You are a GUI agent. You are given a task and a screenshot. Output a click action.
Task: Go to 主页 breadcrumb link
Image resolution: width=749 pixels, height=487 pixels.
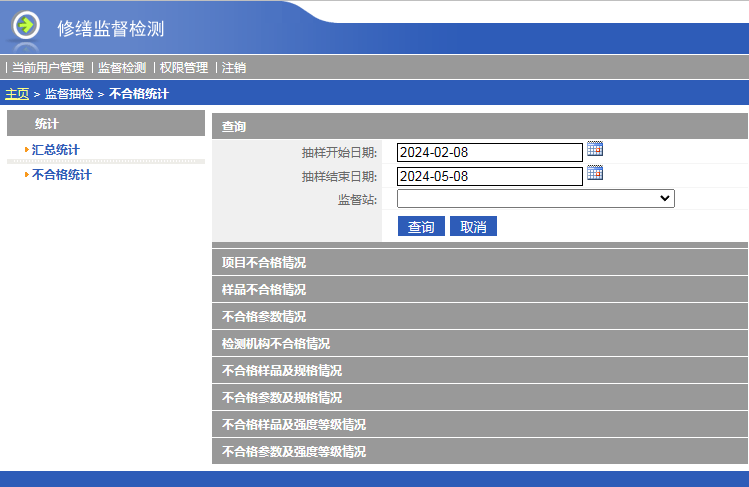pos(17,94)
